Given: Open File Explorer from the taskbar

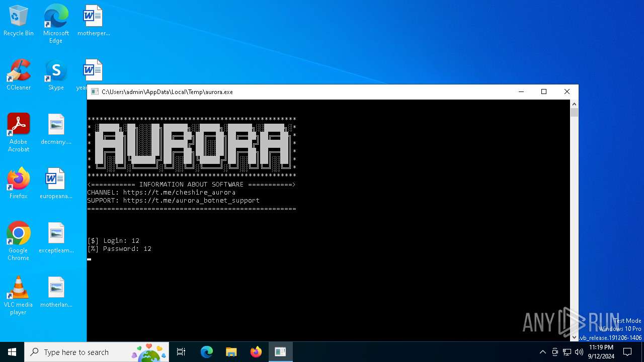Looking at the screenshot, I should (x=231, y=352).
